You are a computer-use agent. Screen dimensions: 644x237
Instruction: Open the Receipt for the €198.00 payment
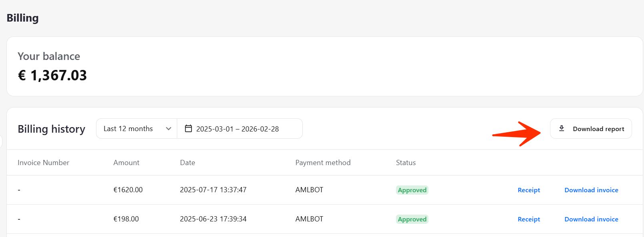point(529,219)
